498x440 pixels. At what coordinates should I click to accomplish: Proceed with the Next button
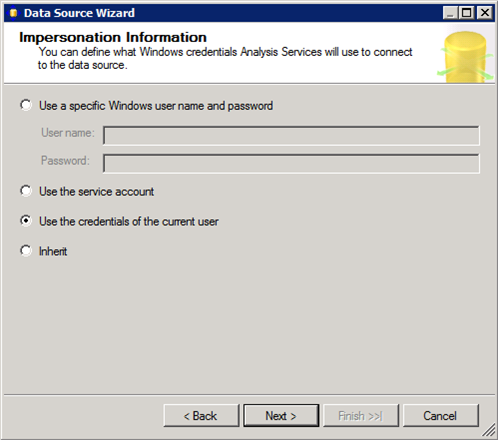281,416
